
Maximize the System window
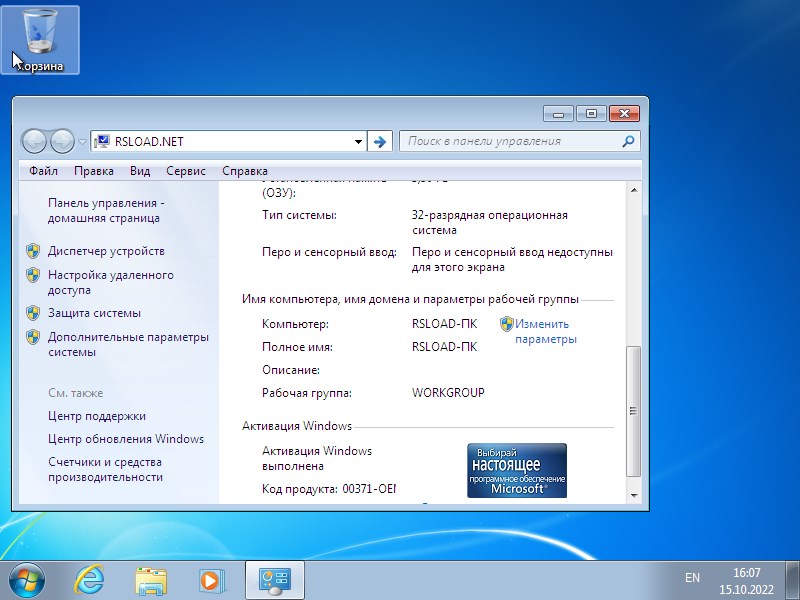tap(591, 113)
